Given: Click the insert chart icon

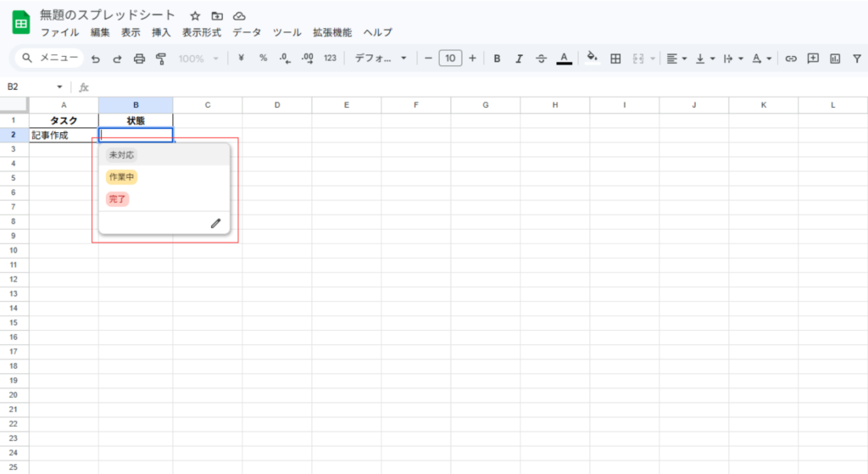Looking at the screenshot, I should [x=835, y=59].
